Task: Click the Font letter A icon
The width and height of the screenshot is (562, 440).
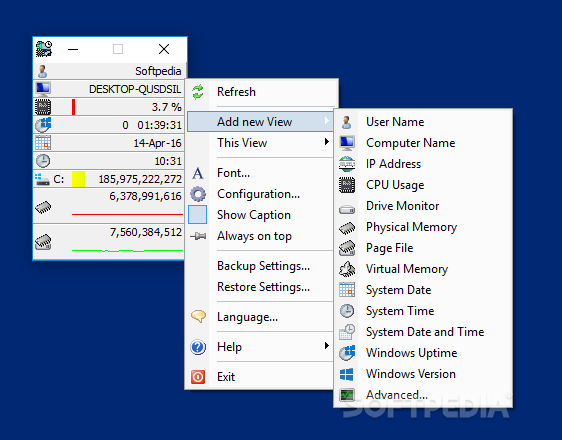Action: [198, 173]
